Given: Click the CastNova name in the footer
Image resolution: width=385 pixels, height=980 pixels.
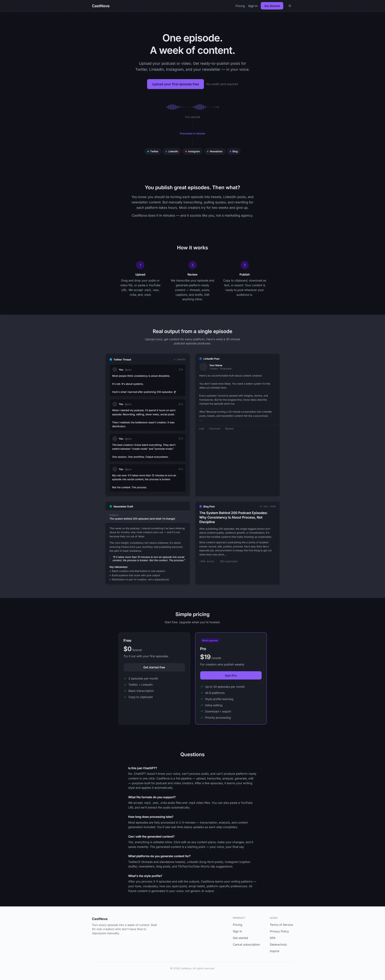Looking at the screenshot, I should [x=99, y=919].
